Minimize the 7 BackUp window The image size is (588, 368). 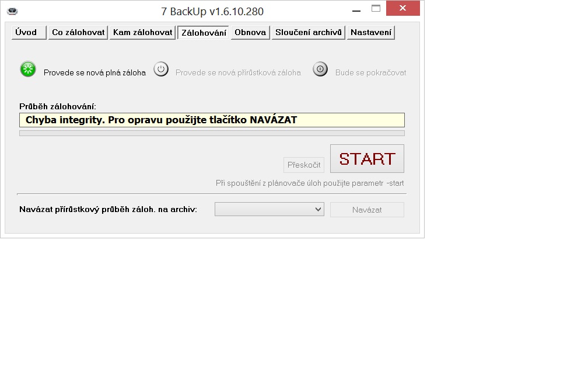pos(356,11)
